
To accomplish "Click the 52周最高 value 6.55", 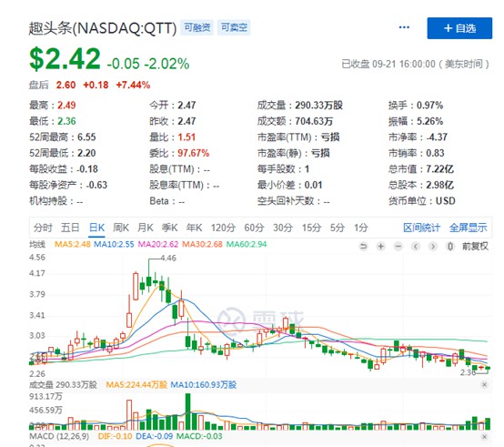I will point(86,137).
